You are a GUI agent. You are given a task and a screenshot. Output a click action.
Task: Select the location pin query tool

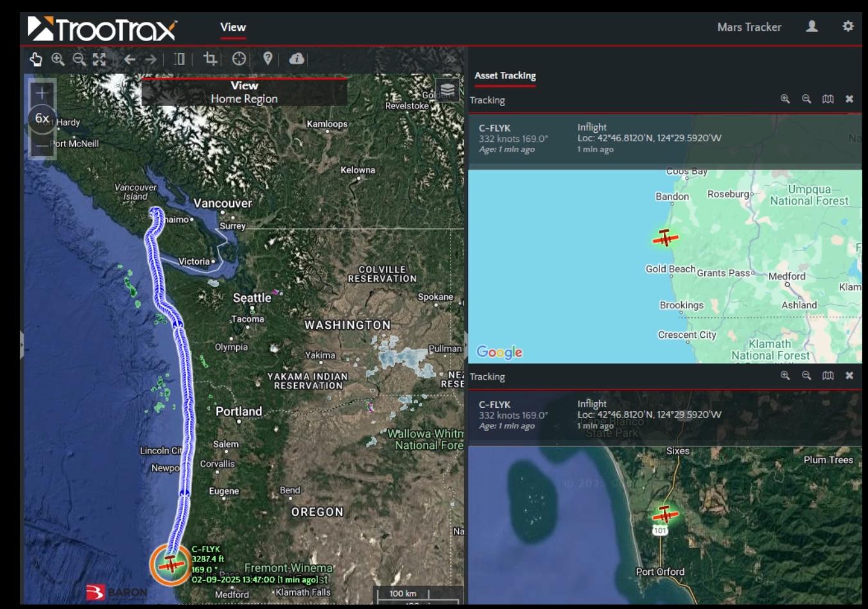point(268,59)
